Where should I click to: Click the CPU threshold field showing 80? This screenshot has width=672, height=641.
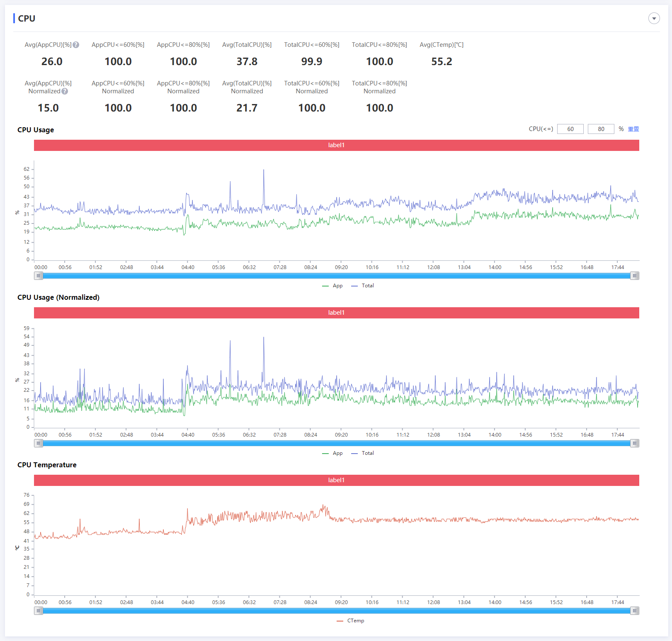click(601, 129)
